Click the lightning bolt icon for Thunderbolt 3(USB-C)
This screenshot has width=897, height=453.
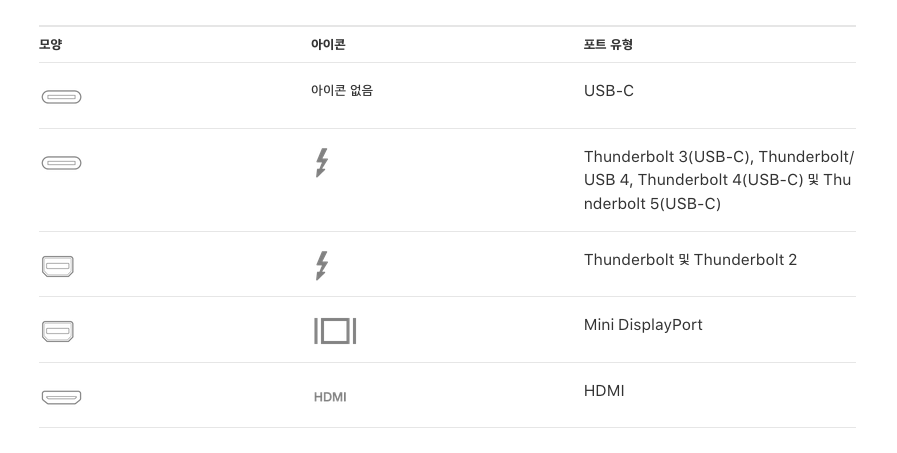click(321, 162)
